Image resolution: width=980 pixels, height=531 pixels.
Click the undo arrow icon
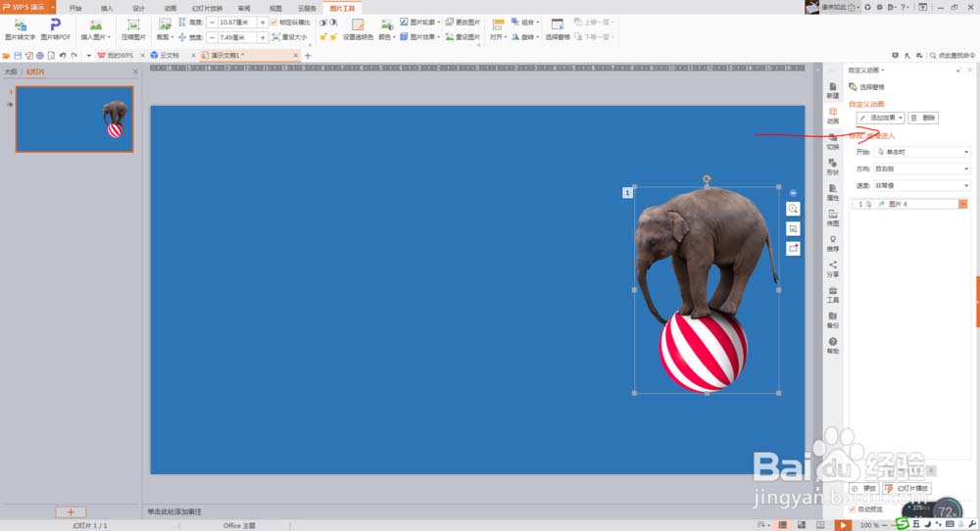coord(63,56)
